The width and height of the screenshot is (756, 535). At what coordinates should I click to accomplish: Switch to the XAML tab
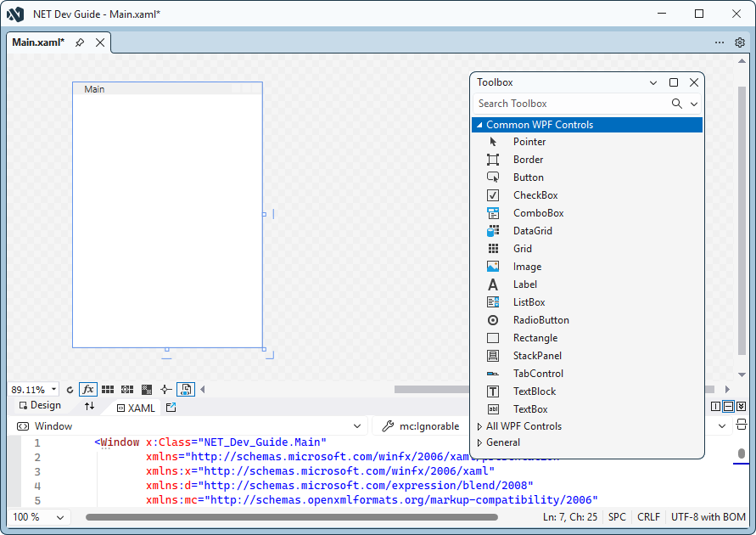(136, 408)
